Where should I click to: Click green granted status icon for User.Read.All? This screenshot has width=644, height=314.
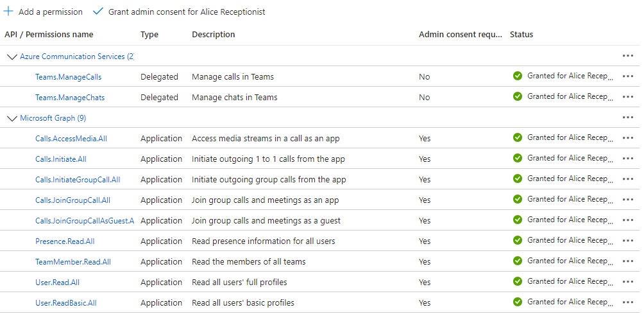(x=518, y=281)
